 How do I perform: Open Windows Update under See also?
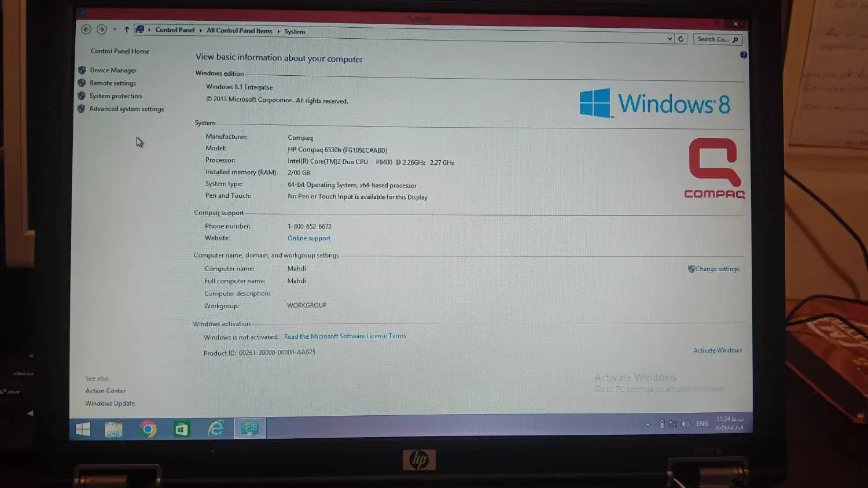coord(110,404)
